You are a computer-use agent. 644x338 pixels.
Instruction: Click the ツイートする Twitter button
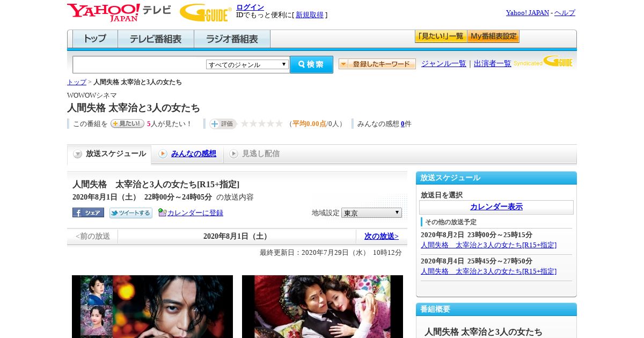click(131, 213)
